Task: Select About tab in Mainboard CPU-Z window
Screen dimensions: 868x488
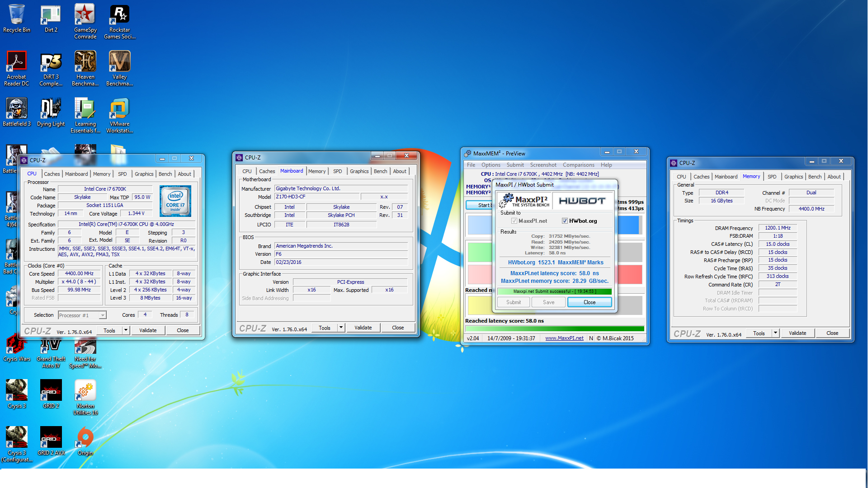Action: tap(400, 171)
